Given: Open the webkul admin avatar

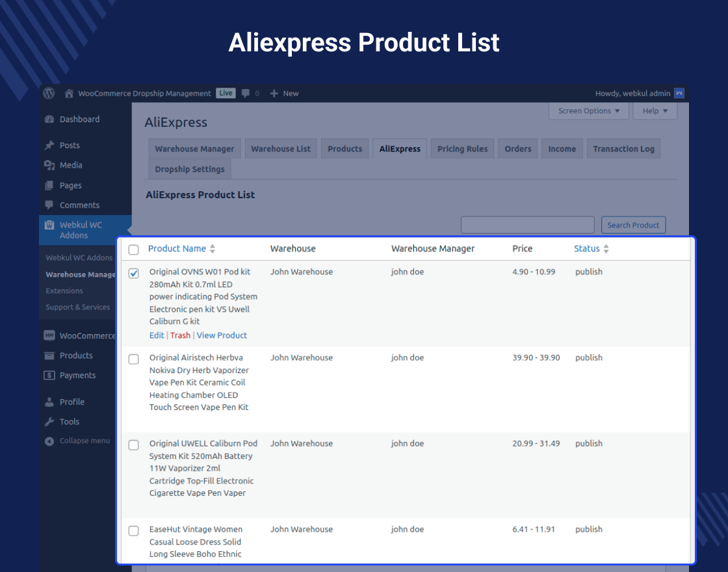Looking at the screenshot, I should pos(679,94).
